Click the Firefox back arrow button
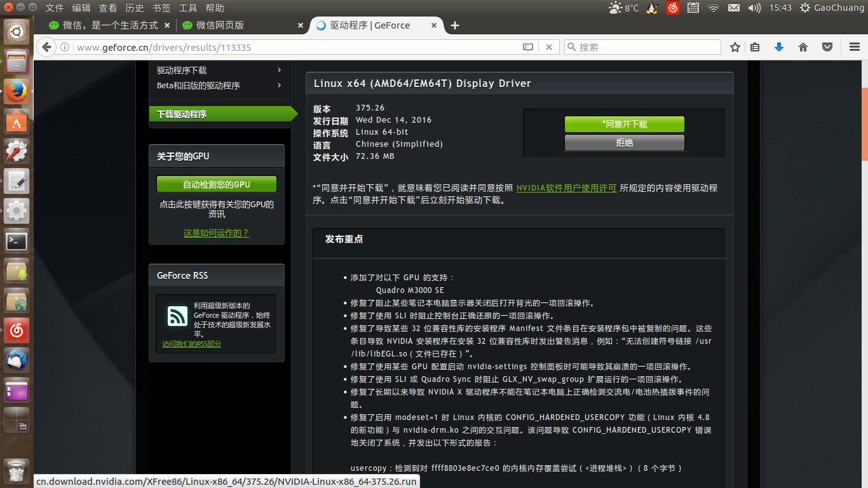 pyautogui.click(x=46, y=47)
